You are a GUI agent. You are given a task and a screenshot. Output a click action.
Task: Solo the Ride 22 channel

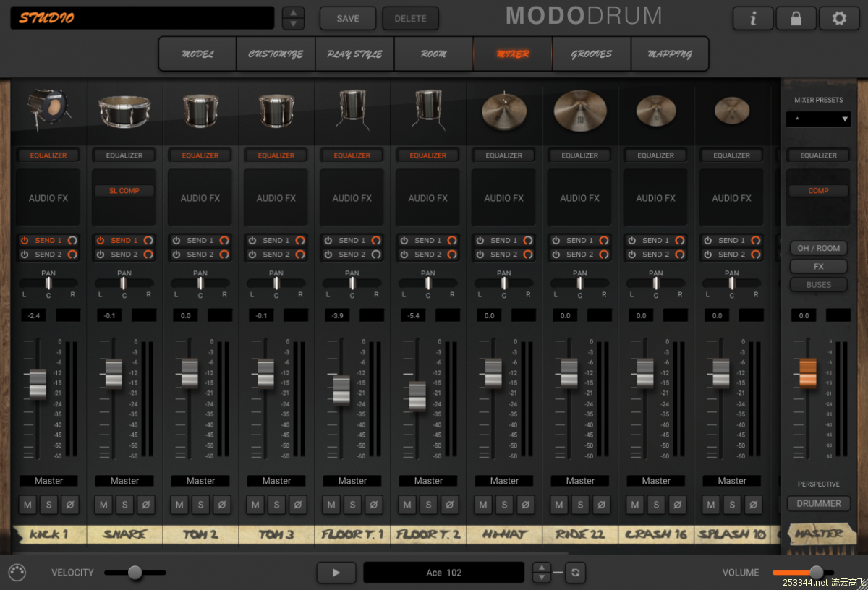pyautogui.click(x=580, y=505)
